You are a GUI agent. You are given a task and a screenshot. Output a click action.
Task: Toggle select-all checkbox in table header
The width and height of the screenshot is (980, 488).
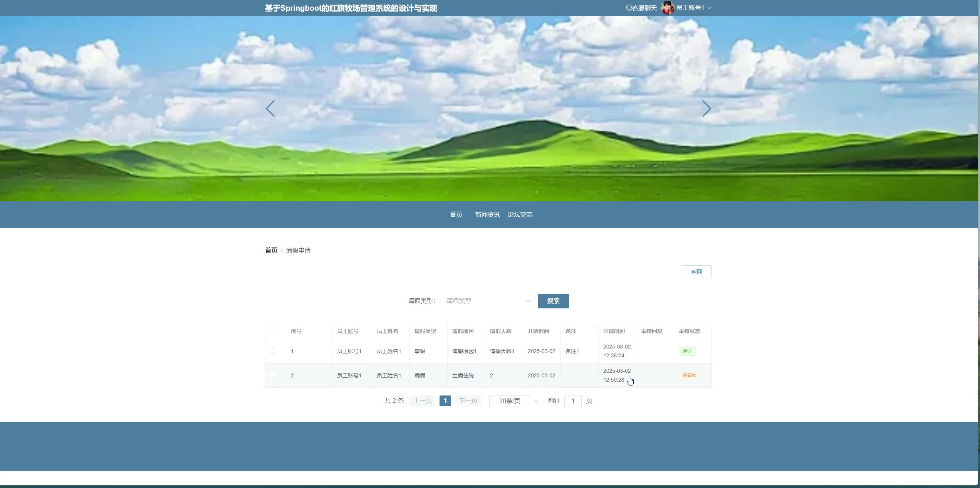point(272,332)
